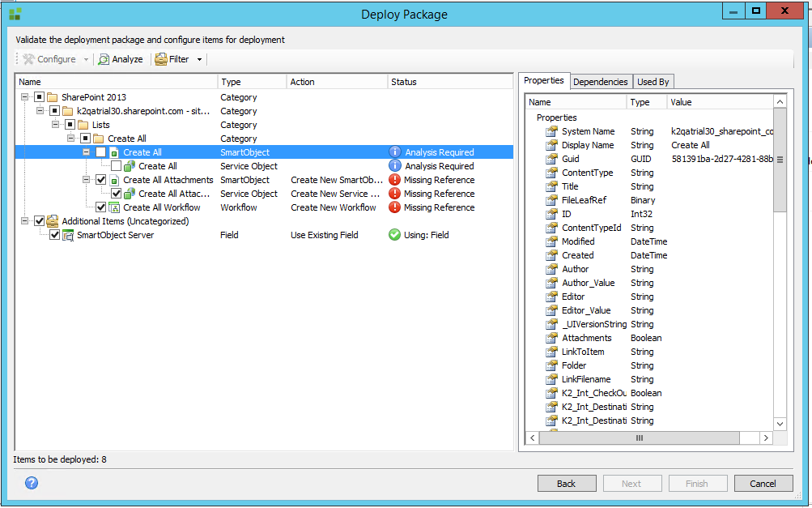The image size is (812, 508).
Task: Click the SharePoint 2013 folder icon
Action: point(53,97)
